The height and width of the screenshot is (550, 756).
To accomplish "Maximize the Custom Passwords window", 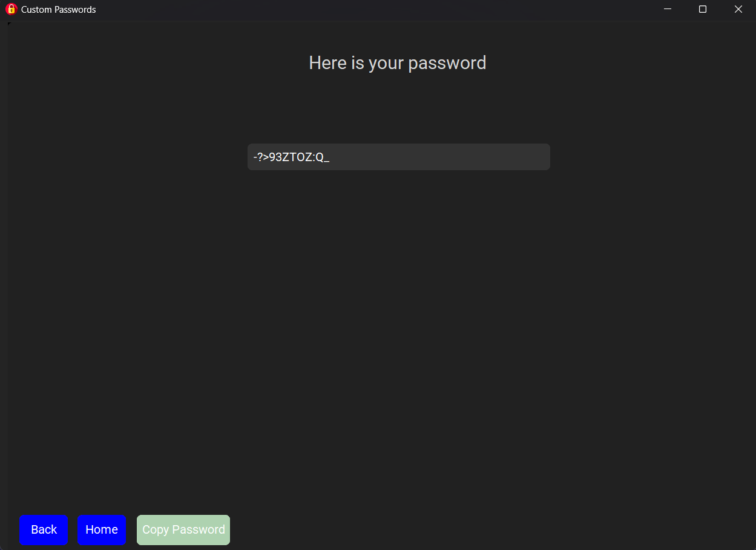I will tap(703, 9).
